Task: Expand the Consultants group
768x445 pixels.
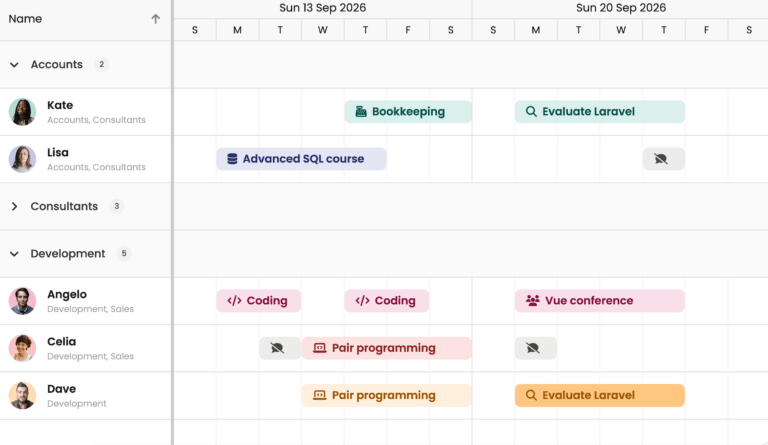Action: click(x=14, y=207)
